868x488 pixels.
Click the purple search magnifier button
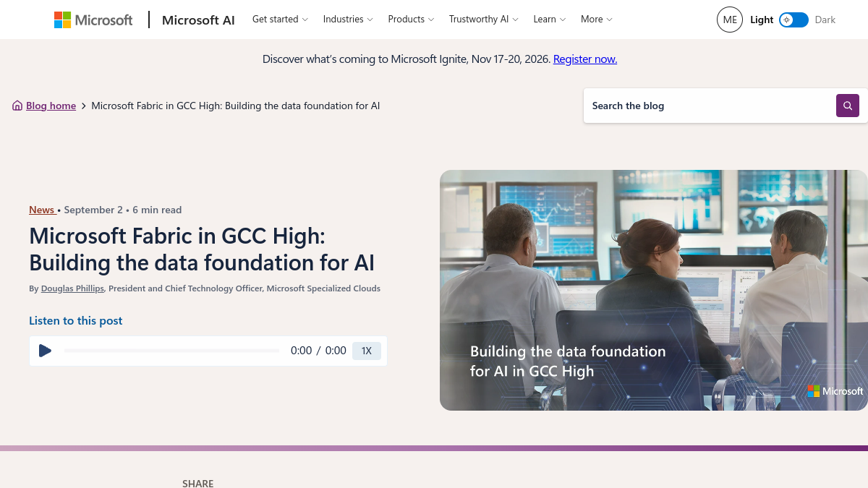coord(848,106)
